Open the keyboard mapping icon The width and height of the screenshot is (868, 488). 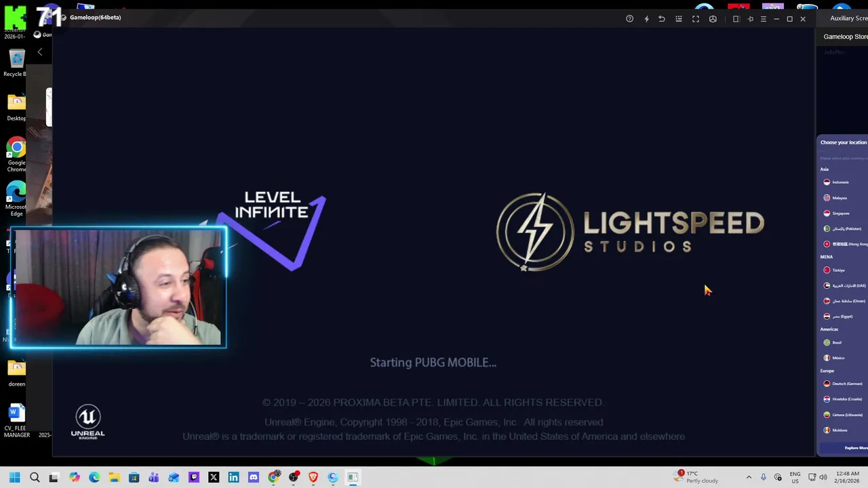coord(679,19)
